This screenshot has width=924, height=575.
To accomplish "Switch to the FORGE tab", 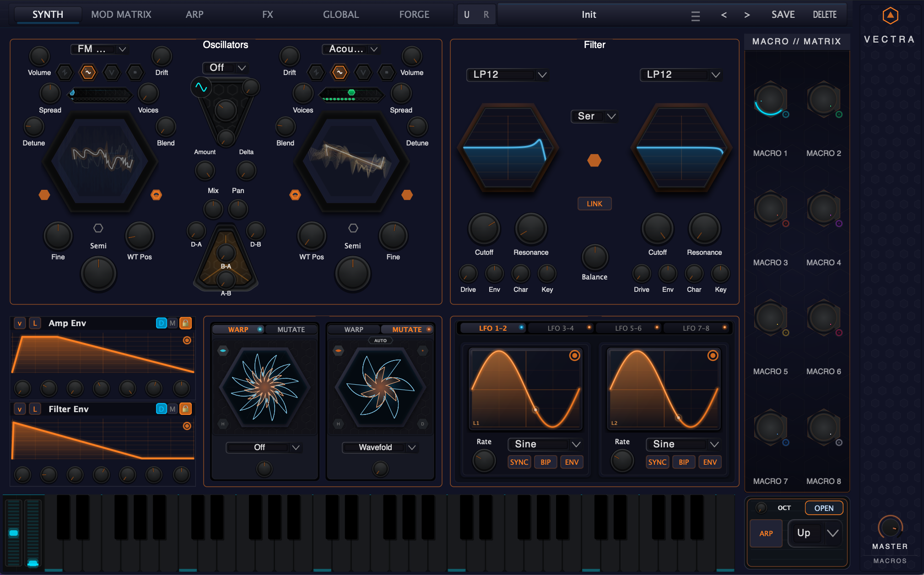I will (x=414, y=15).
